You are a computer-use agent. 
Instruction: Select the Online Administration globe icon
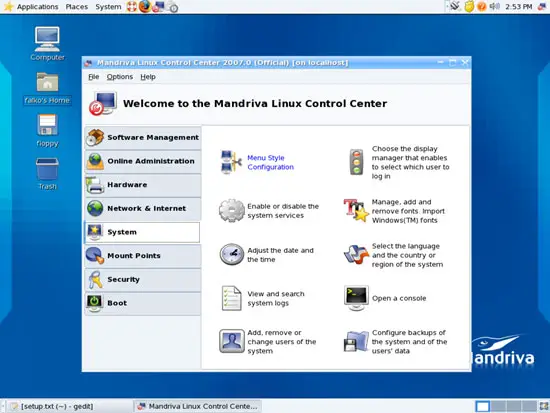(x=95, y=161)
